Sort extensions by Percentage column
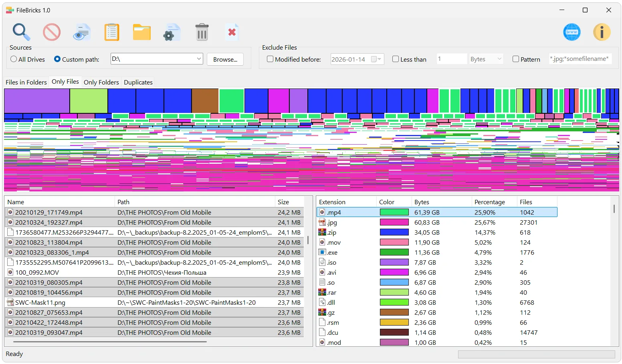The width and height of the screenshot is (622, 364). click(x=494, y=202)
